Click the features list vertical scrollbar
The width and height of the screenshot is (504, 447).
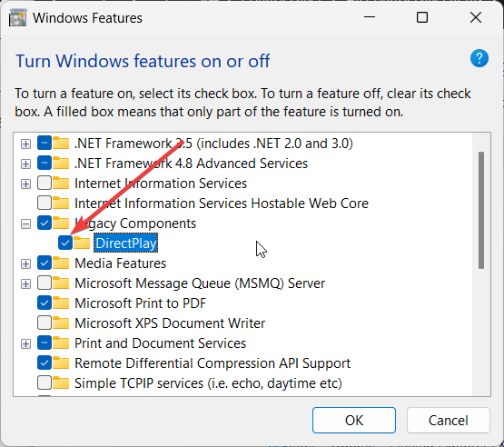[x=481, y=264]
